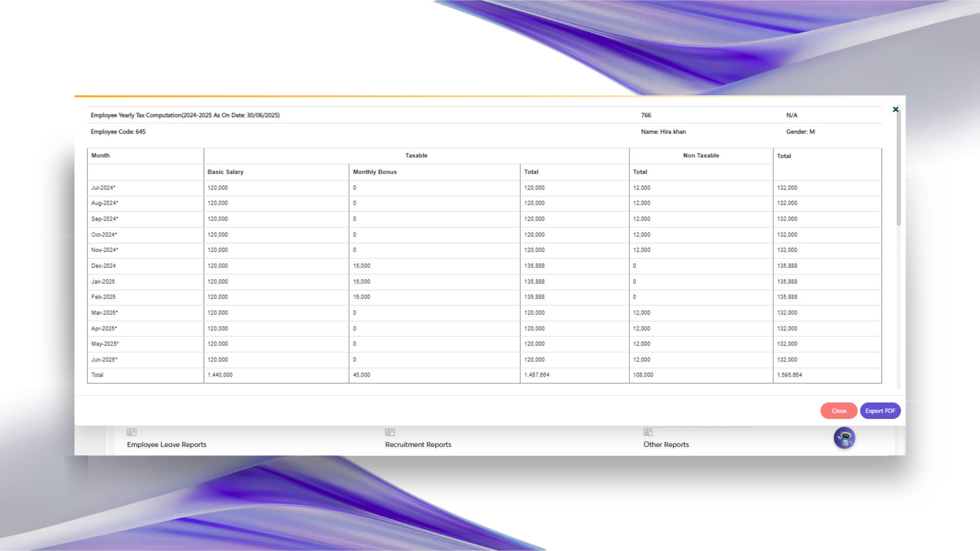Open Other Reports link

click(666, 445)
